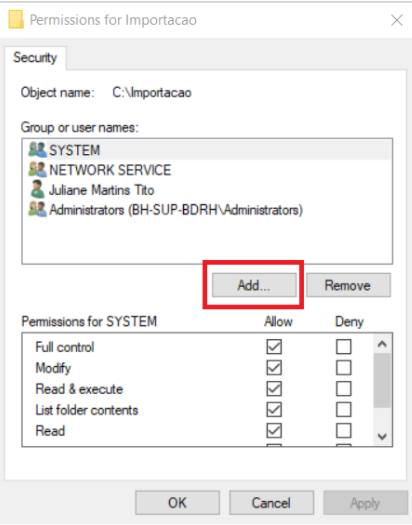Click the NETWORK SERVICE group icon

pyautogui.click(x=37, y=169)
